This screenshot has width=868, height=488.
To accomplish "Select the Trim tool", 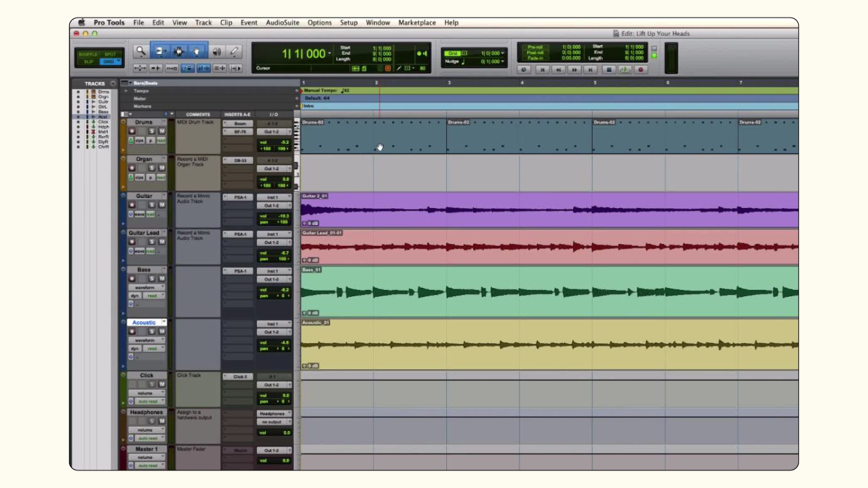I will [160, 51].
